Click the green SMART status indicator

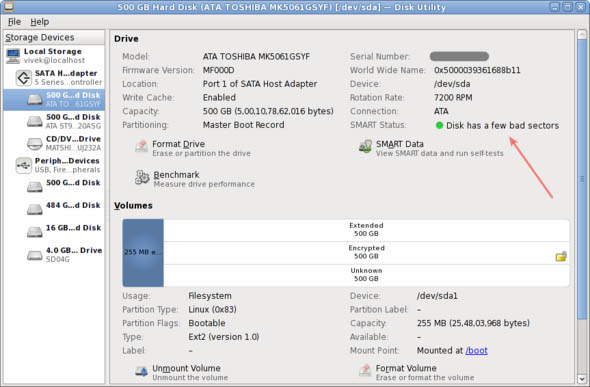click(439, 125)
